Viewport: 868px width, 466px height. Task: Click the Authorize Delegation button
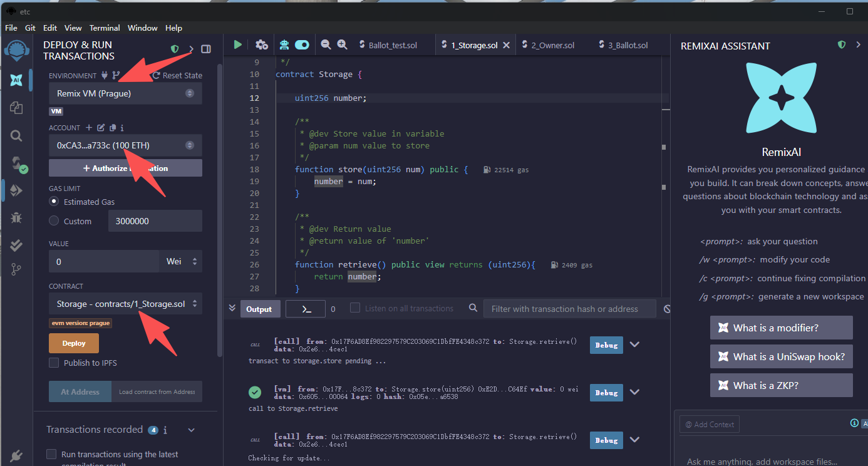125,168
